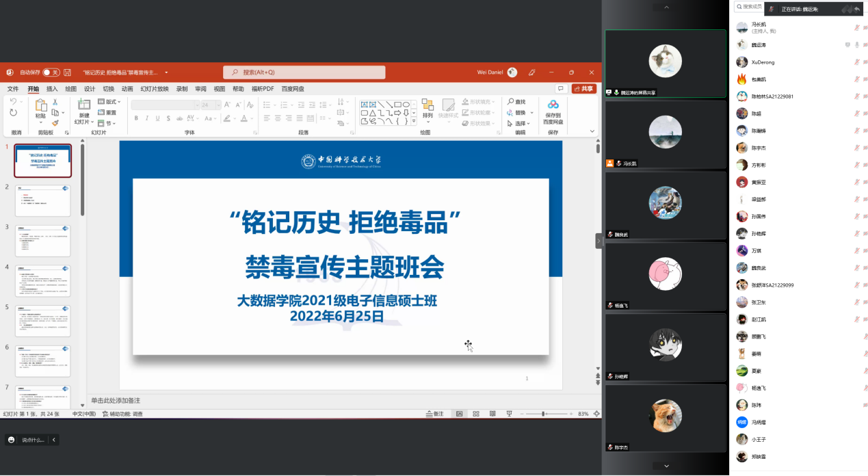Click the 搜索成员 member search field
This screenshot has height=476, width=868.
pyautogui.click(x=748, y=7)
